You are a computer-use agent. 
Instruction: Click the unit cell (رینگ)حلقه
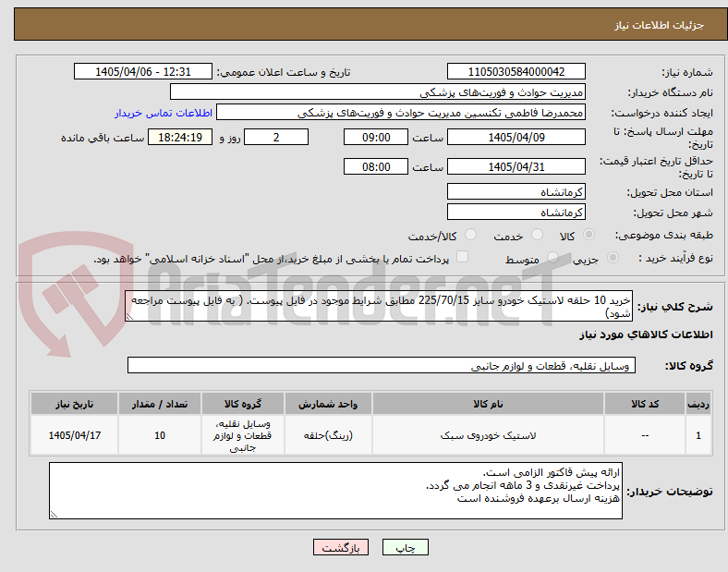pyautogui.click(x=328, y=435)
